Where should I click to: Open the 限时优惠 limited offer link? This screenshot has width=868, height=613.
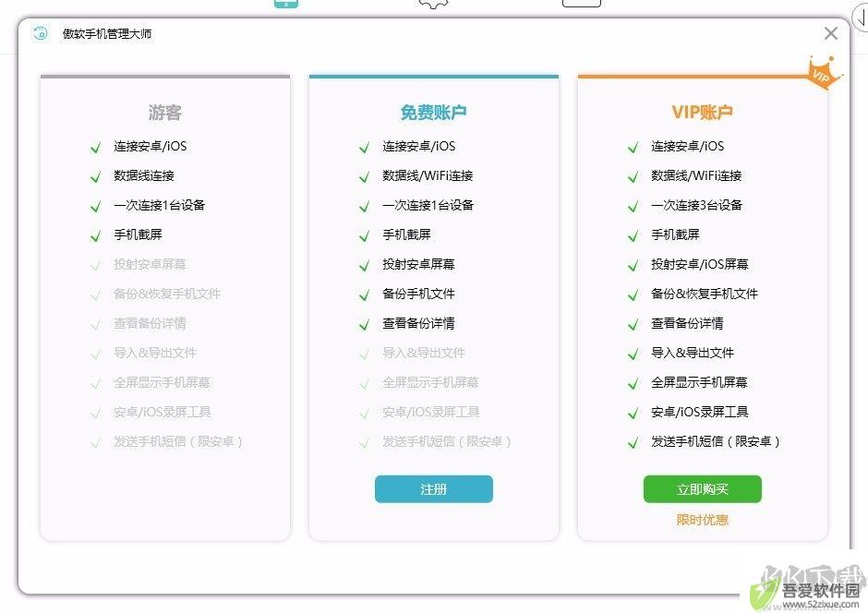[702, 520]
